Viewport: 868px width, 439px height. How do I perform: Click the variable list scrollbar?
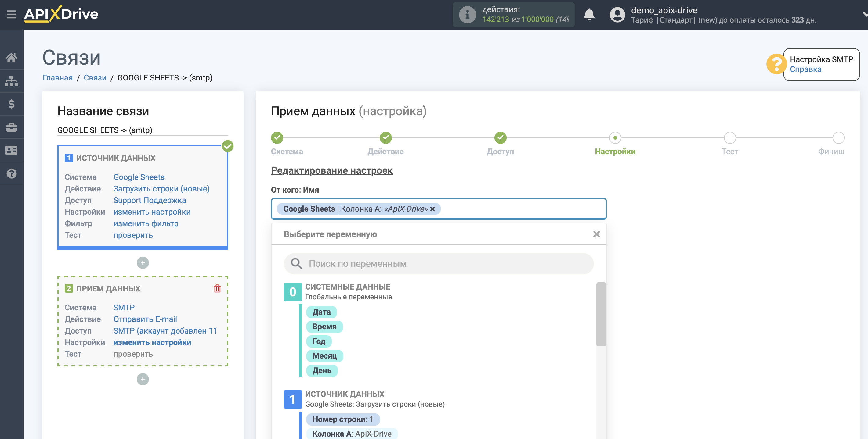(601, 314)
